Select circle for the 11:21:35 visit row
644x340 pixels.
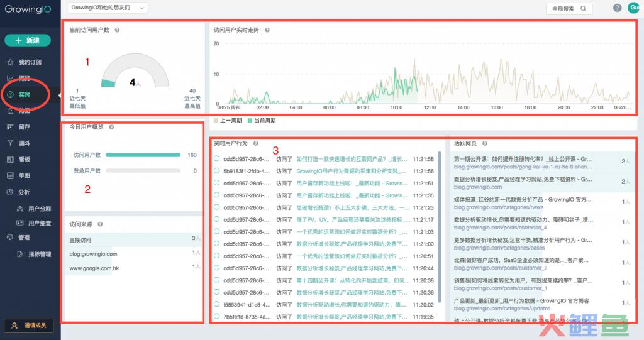point(216,195)
